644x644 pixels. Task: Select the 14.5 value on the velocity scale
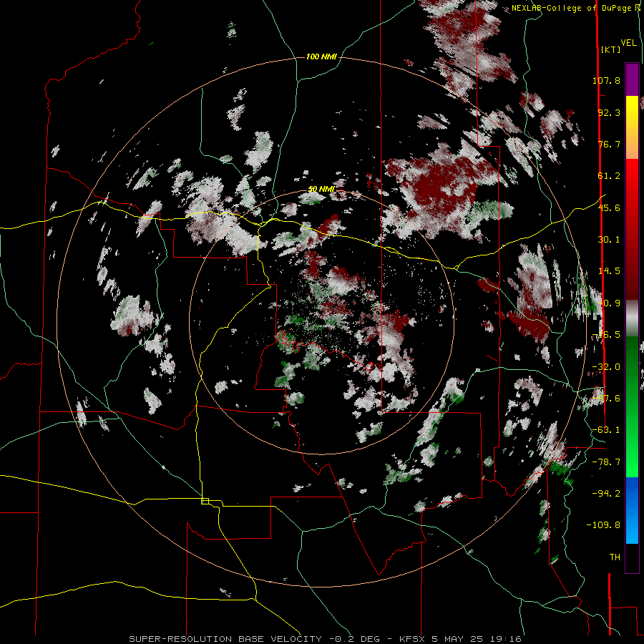point(609,271)
